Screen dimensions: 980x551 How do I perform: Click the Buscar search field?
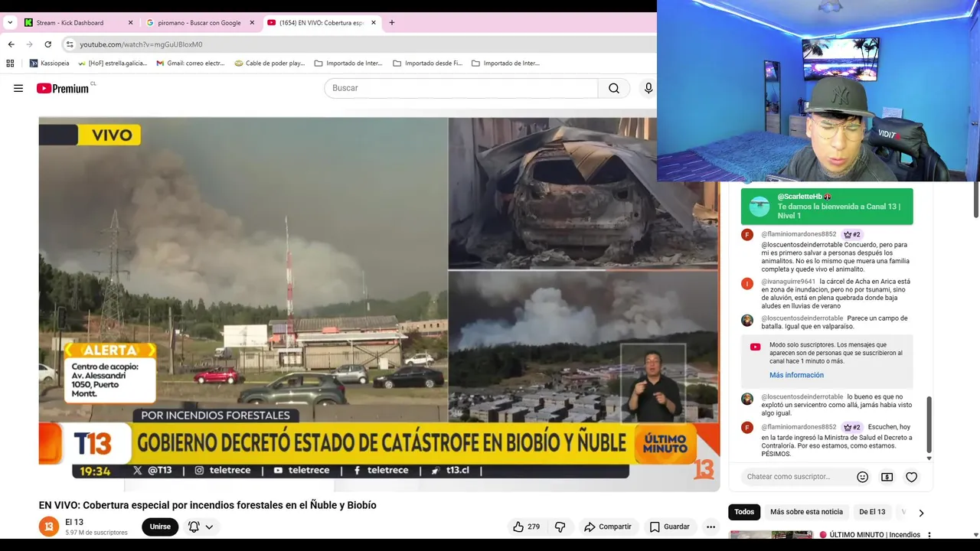click(461, 88)
